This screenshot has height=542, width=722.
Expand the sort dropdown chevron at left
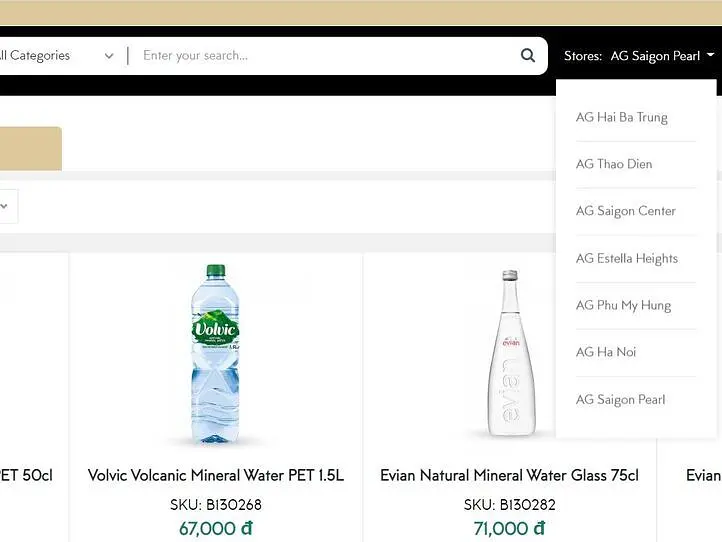coord(5,207)
